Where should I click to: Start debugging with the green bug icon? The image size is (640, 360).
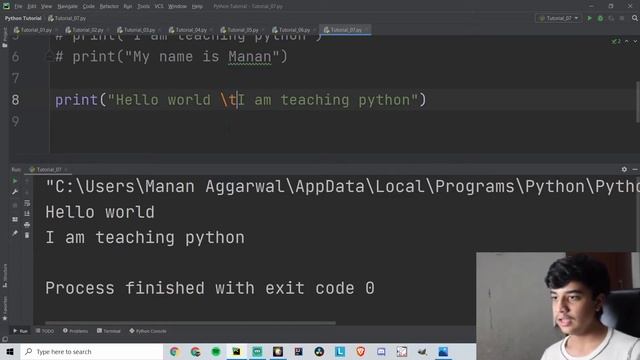pyautogui.click(x=600, y=18)
